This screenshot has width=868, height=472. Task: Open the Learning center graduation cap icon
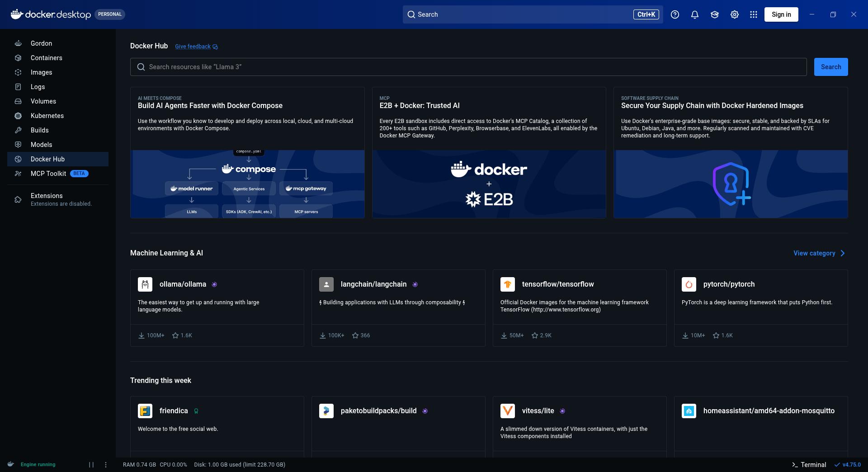point(715,14)
